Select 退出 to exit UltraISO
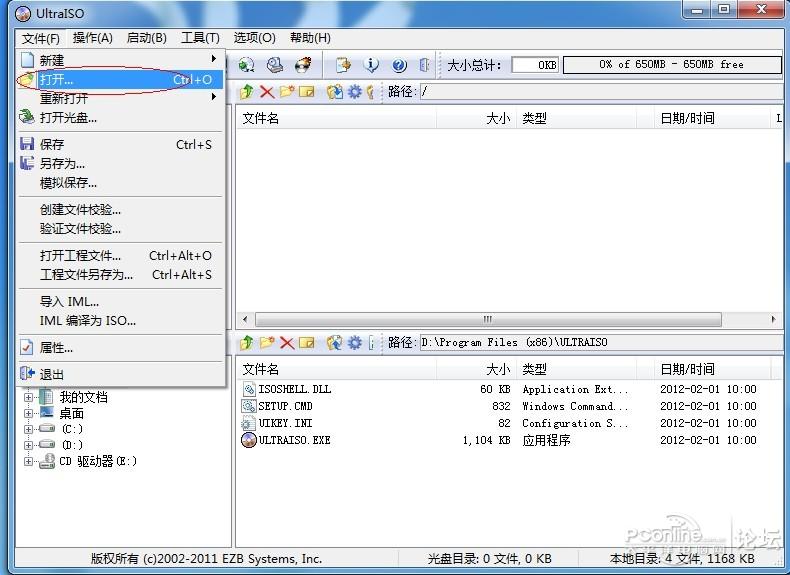The height and width of the screenshot is (575, 790). click(52, 374)
